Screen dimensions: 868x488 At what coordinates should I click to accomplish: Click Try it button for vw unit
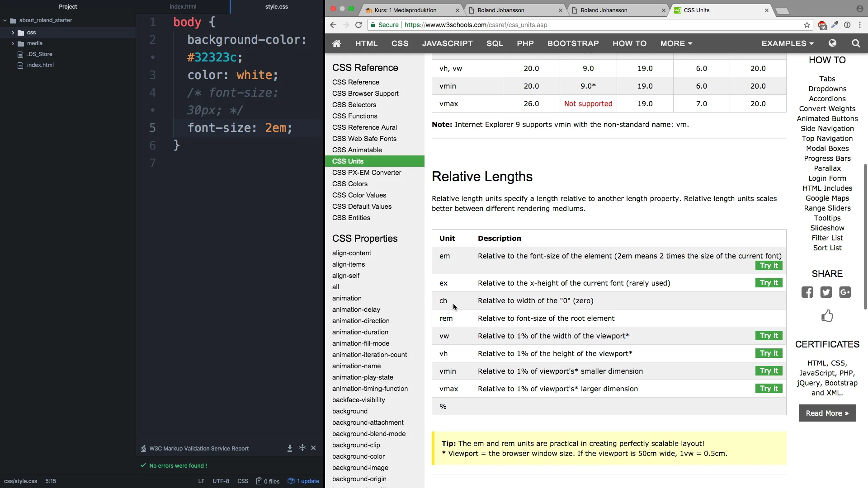(769, 336)
